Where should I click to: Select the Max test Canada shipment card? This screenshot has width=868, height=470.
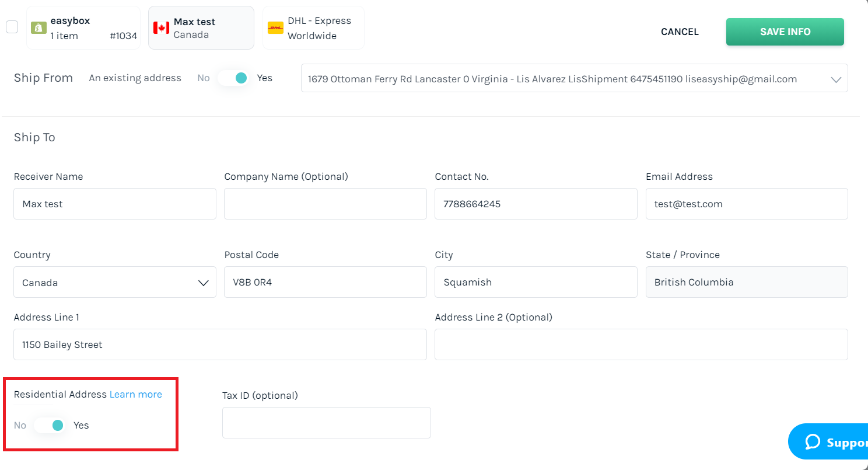click(201, 27)
